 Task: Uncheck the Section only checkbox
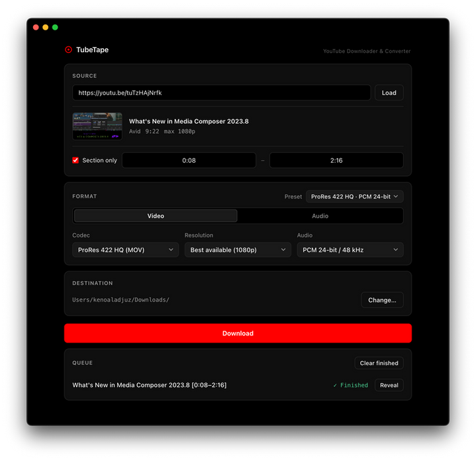[x=75, y=160]
